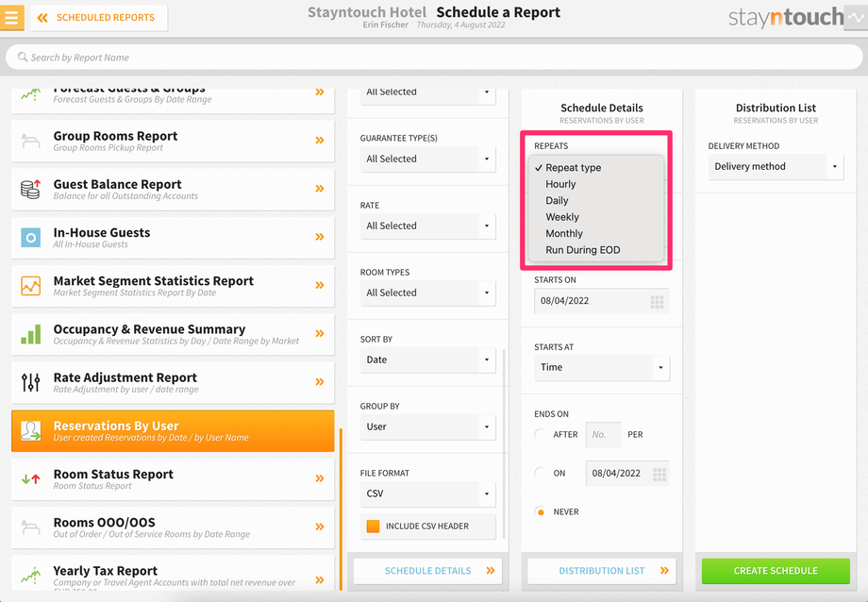Choose Run During EOD option
Image resolution: width=868 pixels, height=602 pixels.
coord(596,250)
